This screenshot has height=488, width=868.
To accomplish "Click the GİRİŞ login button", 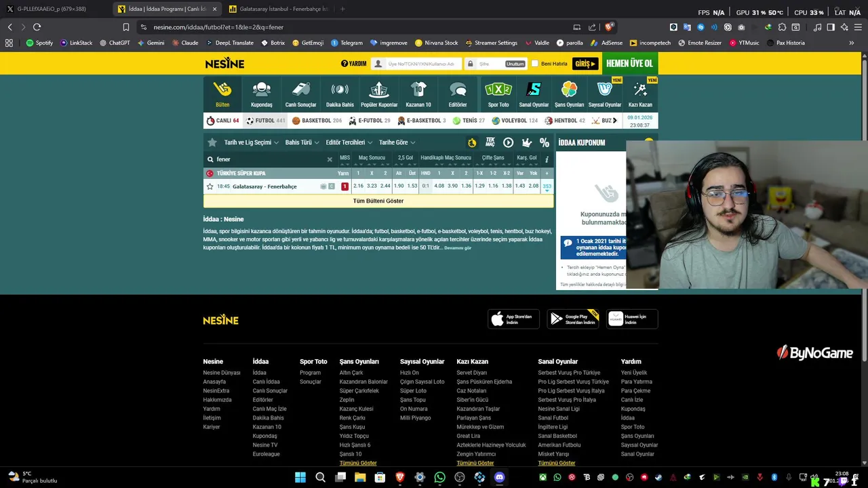I will [585, 64].
